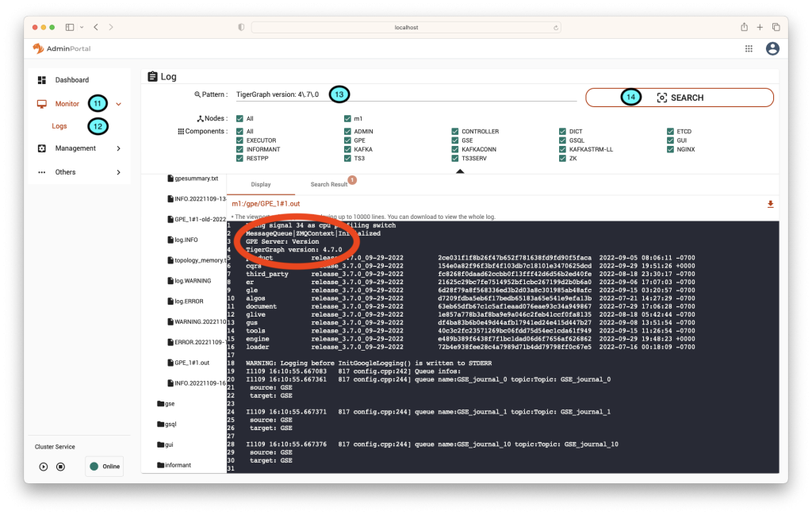812x515 pixels.
Task: Switch to the Search Result tab
Action: click(x=329, y=184)
